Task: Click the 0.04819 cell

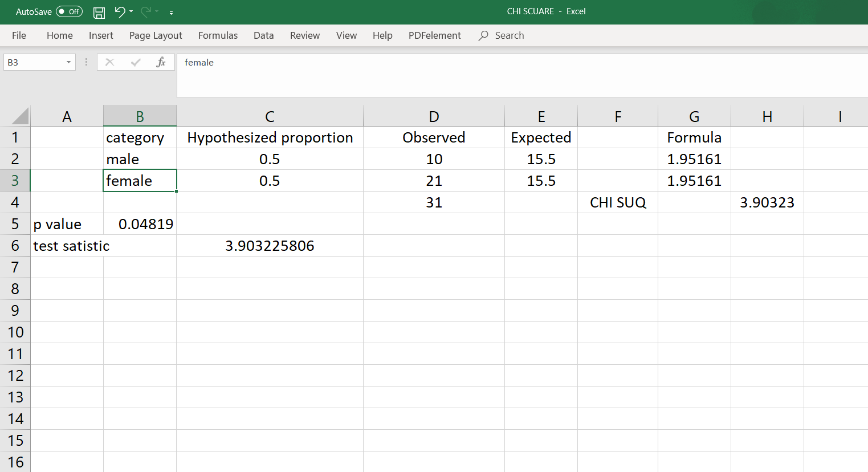Action: click(140, 224)
